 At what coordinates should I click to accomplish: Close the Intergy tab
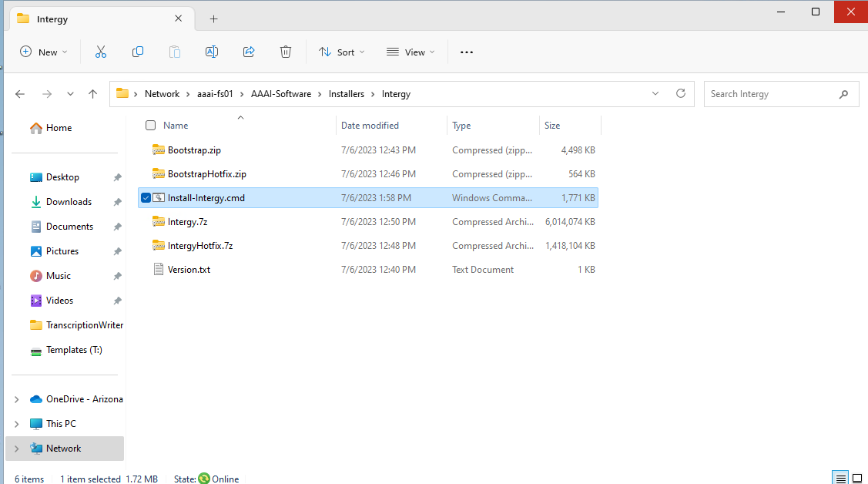click(x=178, y=18)
